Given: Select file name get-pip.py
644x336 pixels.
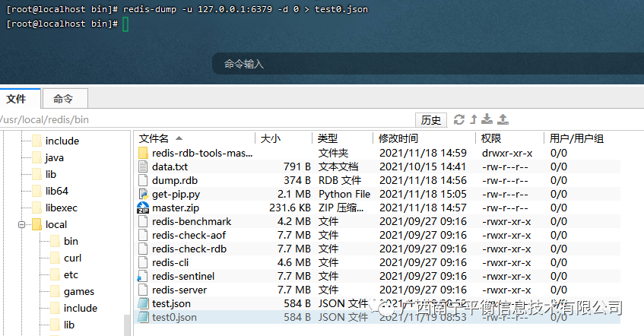Looking at the screenshot, I should [x=176, y=195].
